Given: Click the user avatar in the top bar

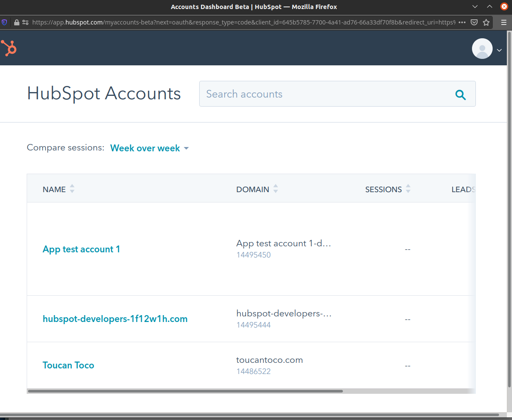Looking at the screenshot, I should tap(482, 49).
